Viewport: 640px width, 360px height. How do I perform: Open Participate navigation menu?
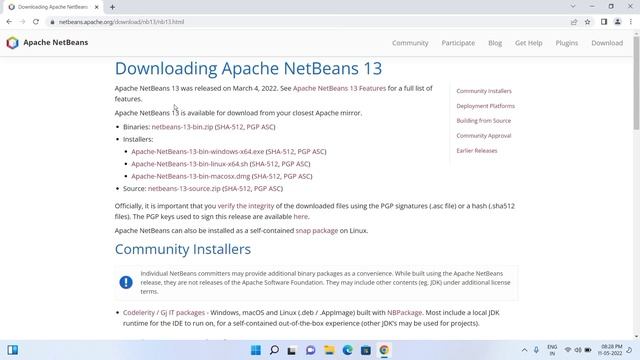point(458,43)
